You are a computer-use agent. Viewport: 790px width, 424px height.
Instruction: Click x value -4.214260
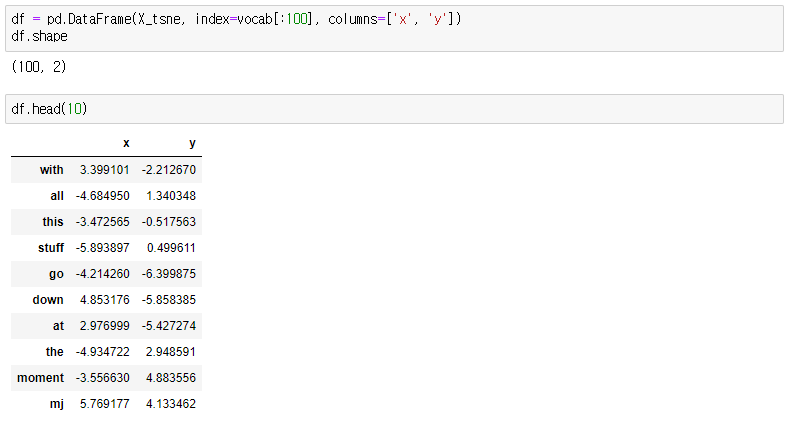103,274
